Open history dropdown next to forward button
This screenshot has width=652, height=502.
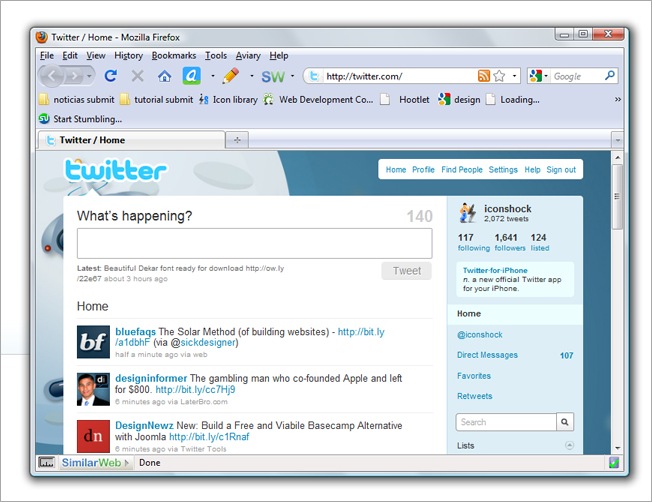pyautogui.click(x=89, y=76)
